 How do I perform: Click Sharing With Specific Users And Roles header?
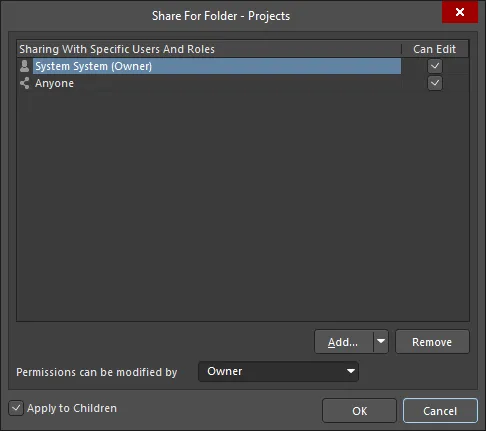click(117, 49)
